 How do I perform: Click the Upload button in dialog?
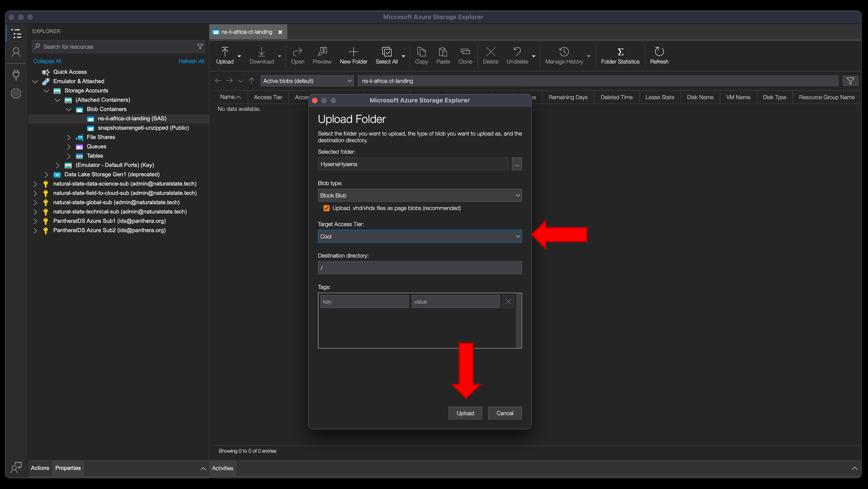tap(465, 413)
